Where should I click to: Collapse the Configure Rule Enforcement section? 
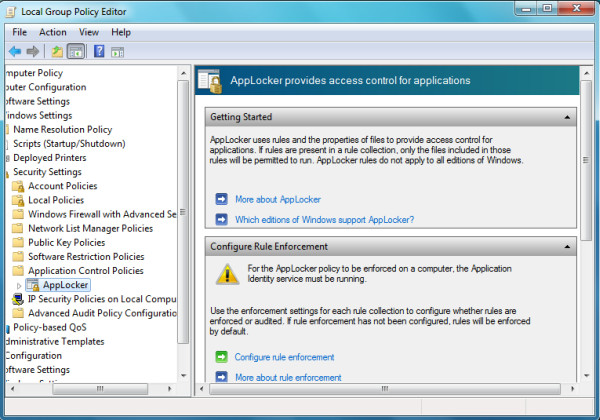point(567,247)
